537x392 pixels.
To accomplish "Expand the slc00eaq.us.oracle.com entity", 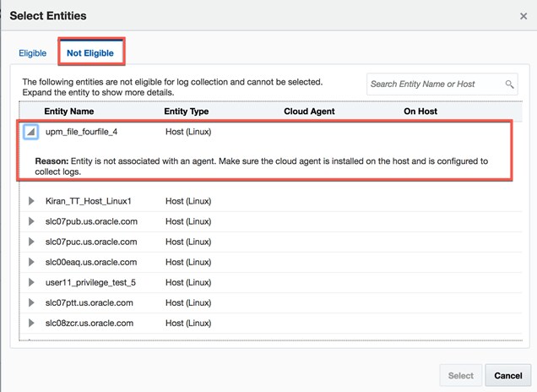I will (x=31, y=262).
